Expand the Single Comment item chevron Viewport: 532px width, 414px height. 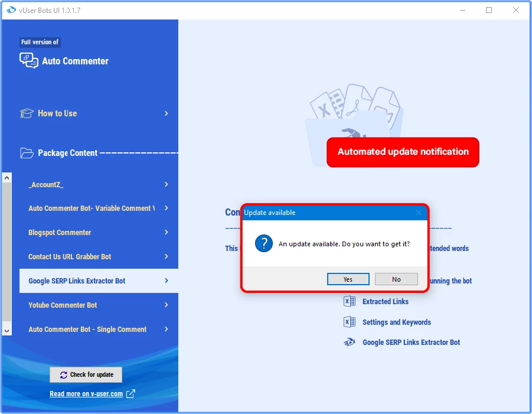pos(167,329)
